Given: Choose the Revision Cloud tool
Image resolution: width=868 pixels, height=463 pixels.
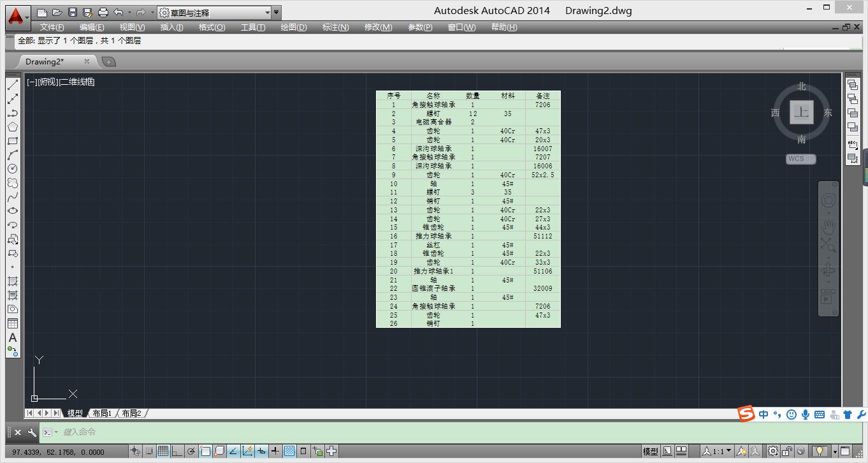Looking at the screenshot, I should (x=13, y=183).
